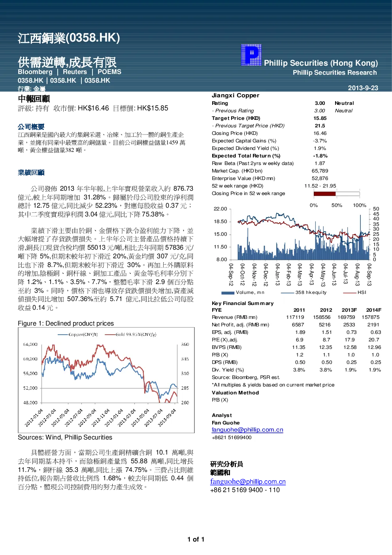Select Market Cap value 65,789
The width and height of the screenshot is (392, 555).
320,170
